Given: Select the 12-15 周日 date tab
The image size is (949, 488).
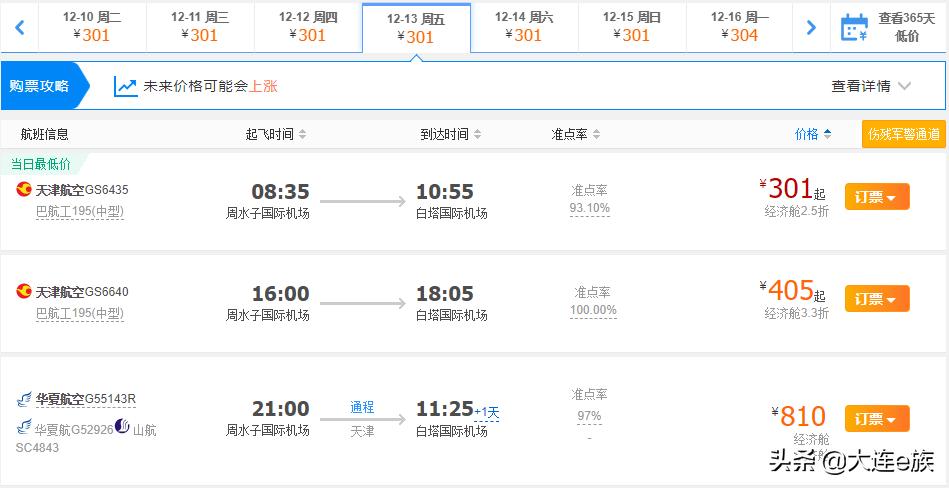Looking at the screenshot, I should tap(632, 27).
